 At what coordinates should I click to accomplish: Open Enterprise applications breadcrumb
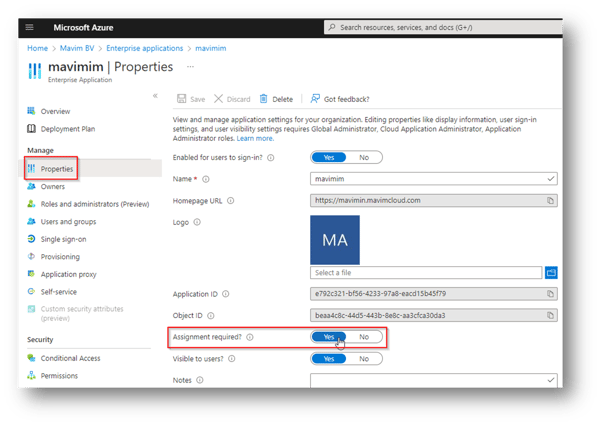click(145, 47)
